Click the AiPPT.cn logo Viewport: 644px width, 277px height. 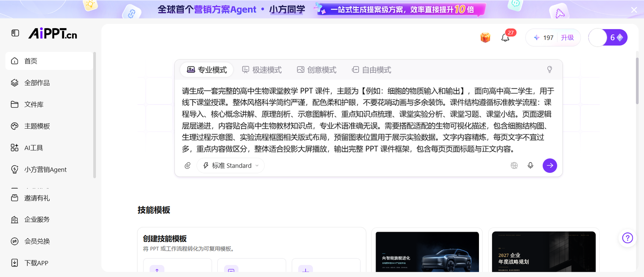click(53, 34)
